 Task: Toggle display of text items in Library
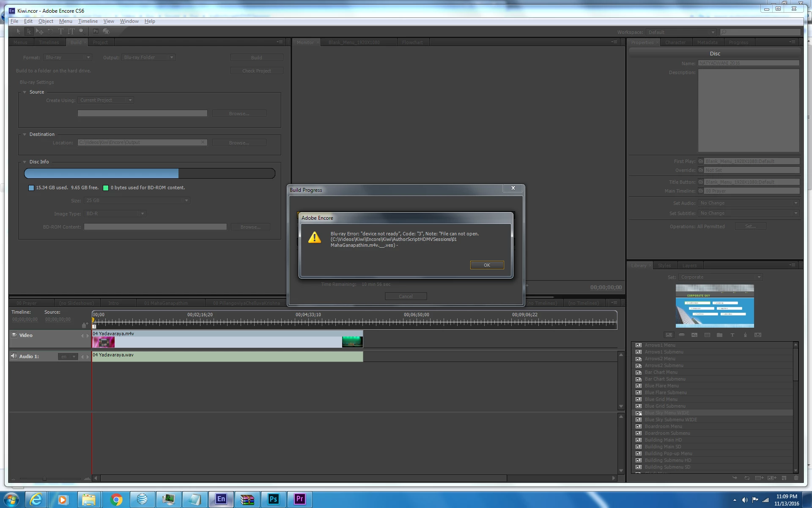tap(732, 335)
